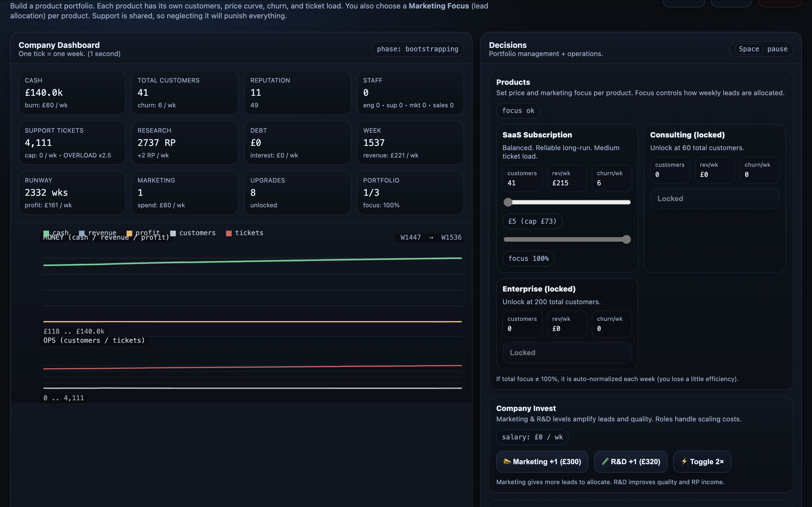Buy Marketing +1 for £300

pos(542,461)
